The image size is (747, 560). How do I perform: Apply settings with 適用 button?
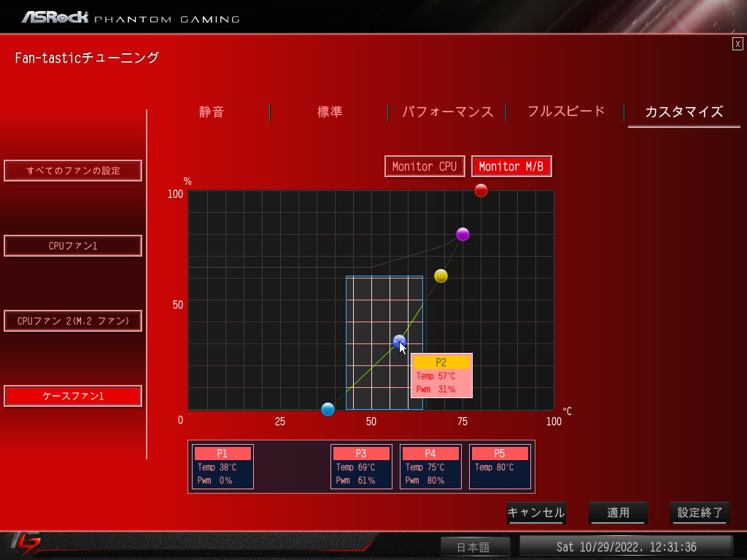pyautogui.click(x=618, y=513)
